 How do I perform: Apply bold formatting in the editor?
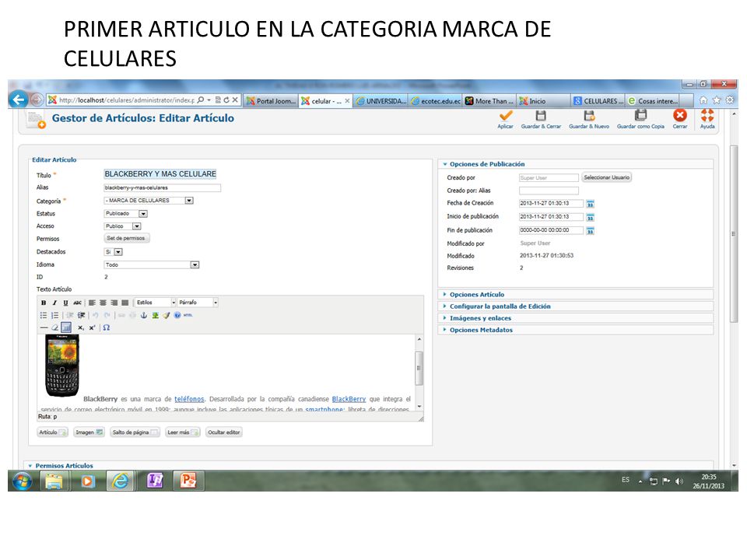tap(44, 303)
